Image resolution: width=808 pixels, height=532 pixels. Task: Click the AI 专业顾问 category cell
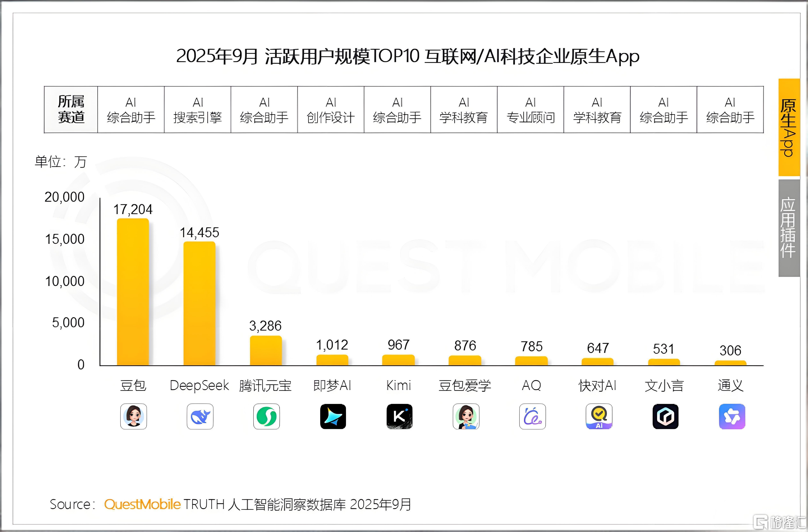pos(531,109)
